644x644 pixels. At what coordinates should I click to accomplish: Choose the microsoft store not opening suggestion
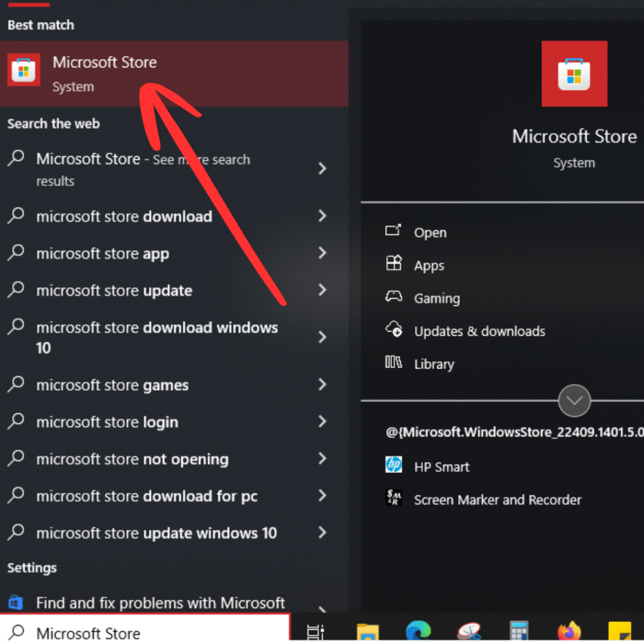132,458
